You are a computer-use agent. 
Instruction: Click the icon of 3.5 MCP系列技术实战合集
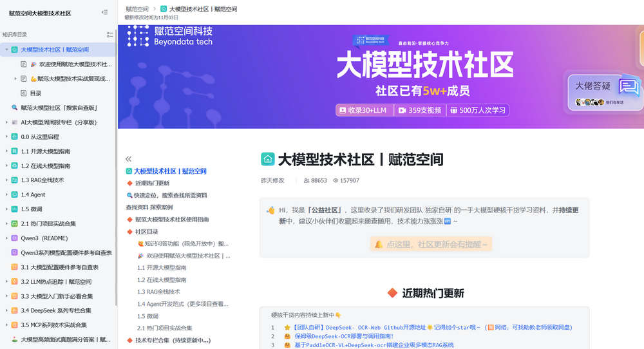point(14,325)
